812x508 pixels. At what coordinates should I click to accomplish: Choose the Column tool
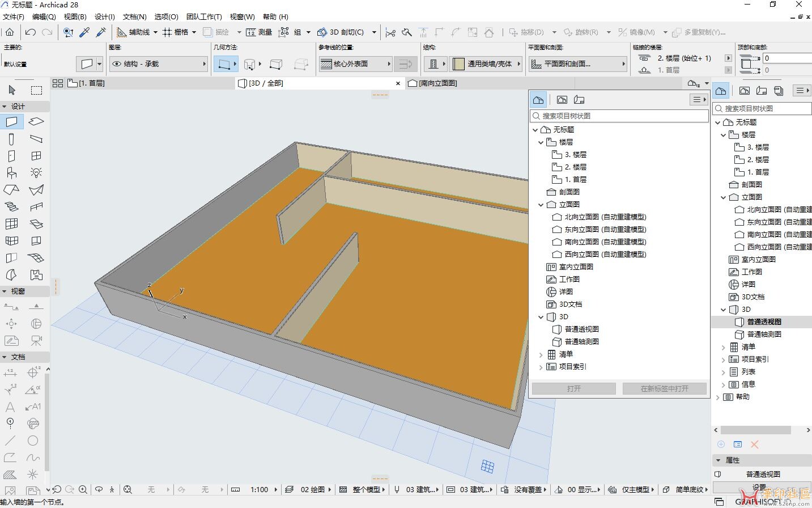tap(11, 139)
